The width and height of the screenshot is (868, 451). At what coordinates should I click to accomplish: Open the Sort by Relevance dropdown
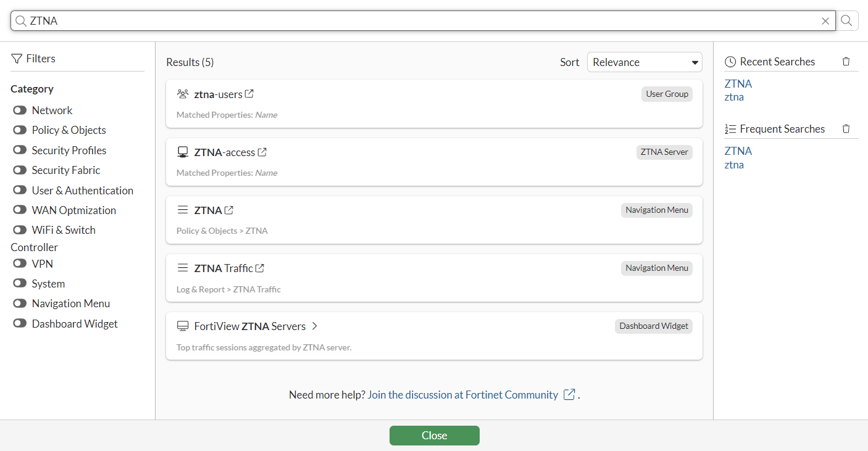645,62
